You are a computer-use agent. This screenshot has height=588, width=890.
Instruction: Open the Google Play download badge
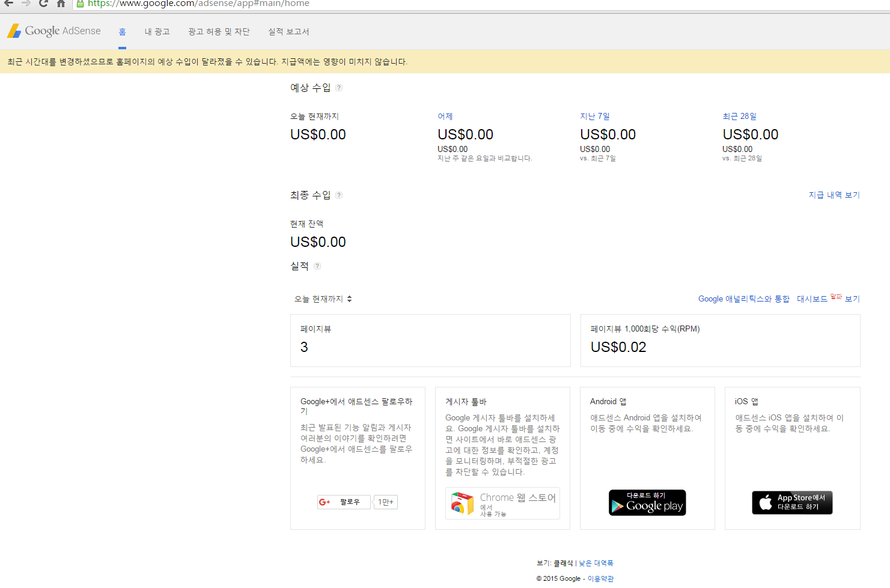647,503
